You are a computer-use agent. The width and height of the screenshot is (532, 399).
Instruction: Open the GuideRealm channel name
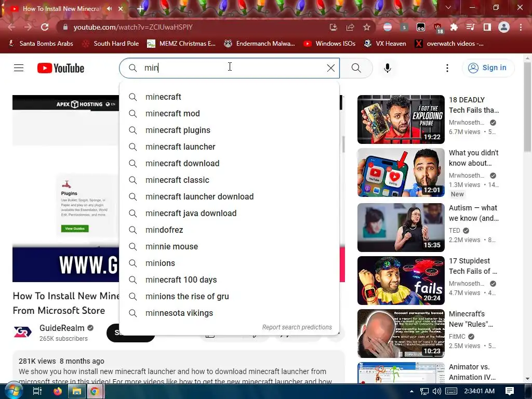62,328
